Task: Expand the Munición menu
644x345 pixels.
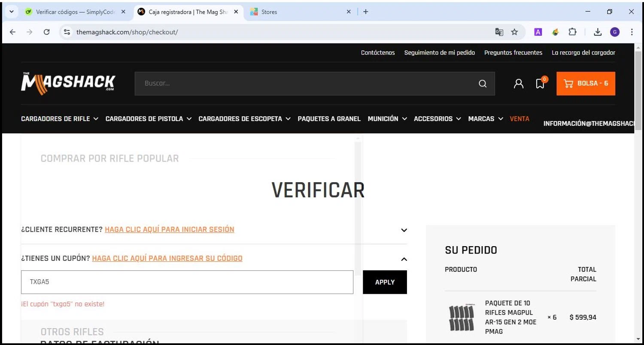Action: tap(387, 119)
